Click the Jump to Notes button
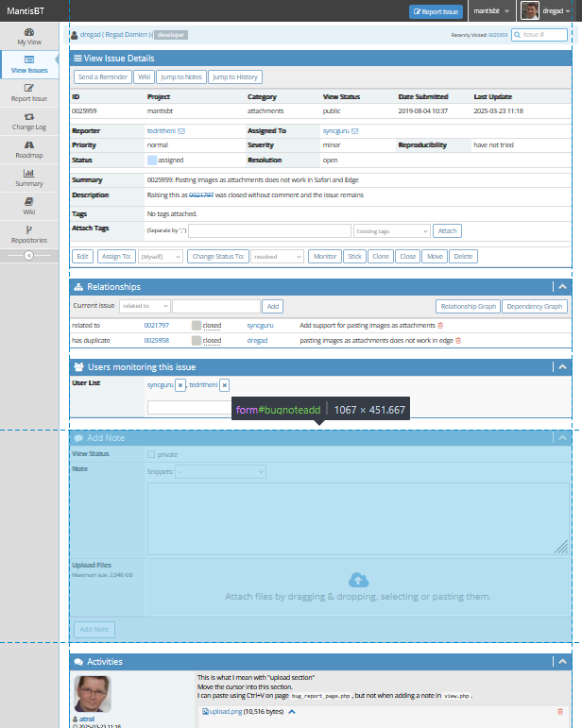The height and width of the screenshot is (728, 582). (181, 76)
